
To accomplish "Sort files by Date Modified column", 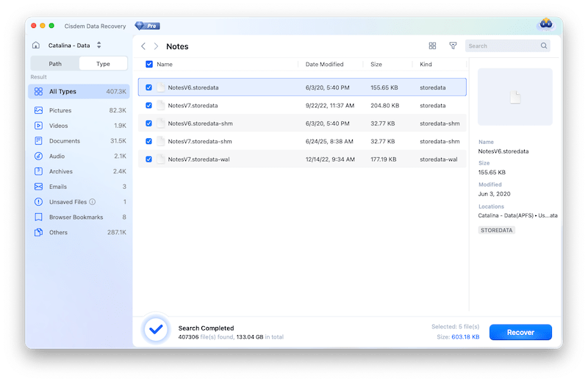I will tap(324, 64).
